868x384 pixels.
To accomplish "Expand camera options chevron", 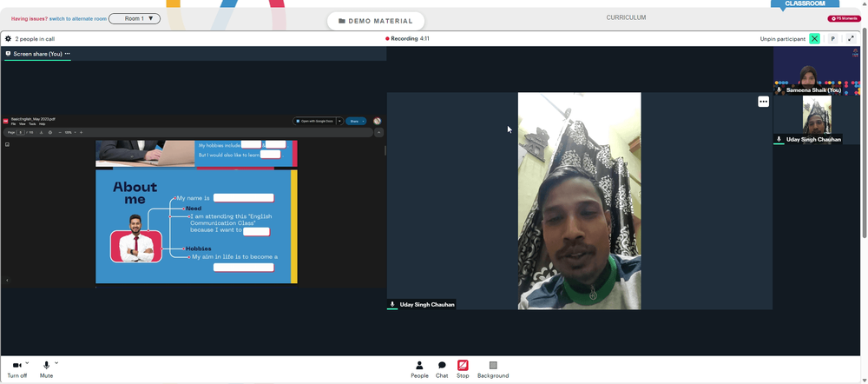I will click(27, 363).
